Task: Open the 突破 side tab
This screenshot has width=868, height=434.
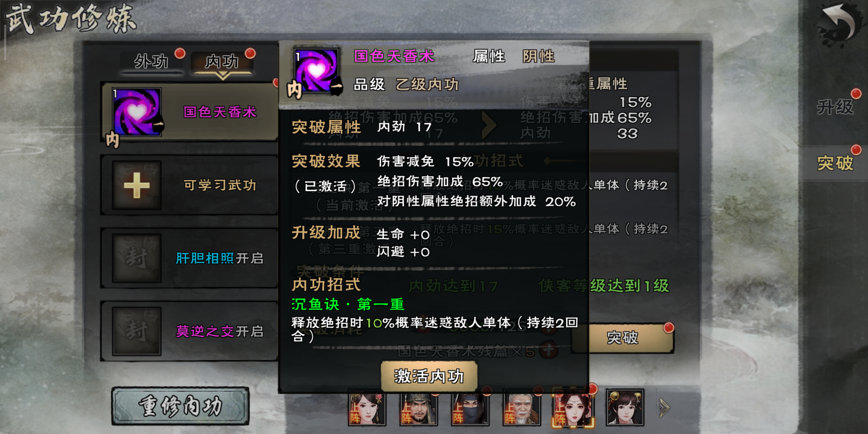Action: (835, 163)
